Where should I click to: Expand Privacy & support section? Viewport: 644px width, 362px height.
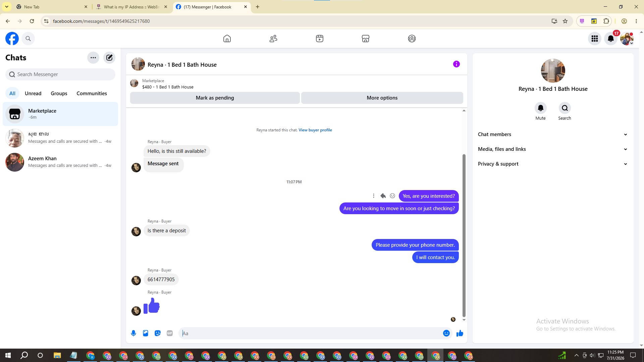click(x=553, y=164)
